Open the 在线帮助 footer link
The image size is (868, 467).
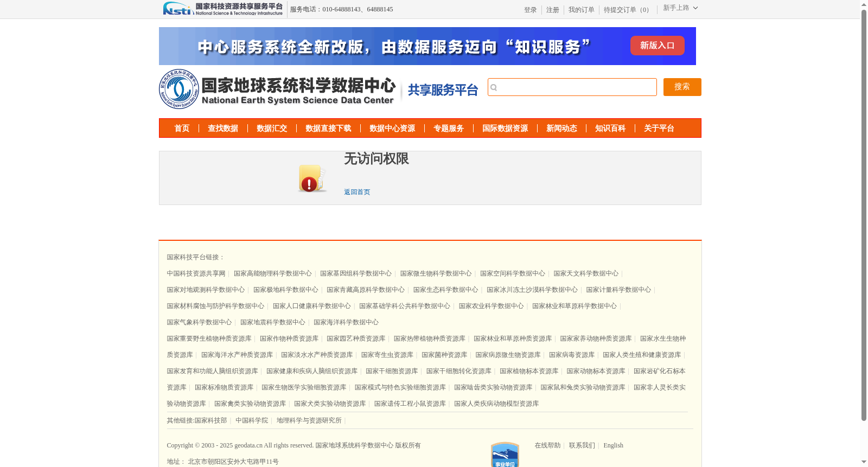click(x=547, y=446)
